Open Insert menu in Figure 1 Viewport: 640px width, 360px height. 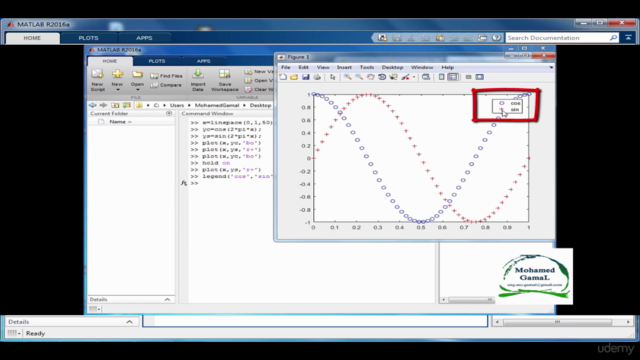pyautogui.click(x=344, y=67)
